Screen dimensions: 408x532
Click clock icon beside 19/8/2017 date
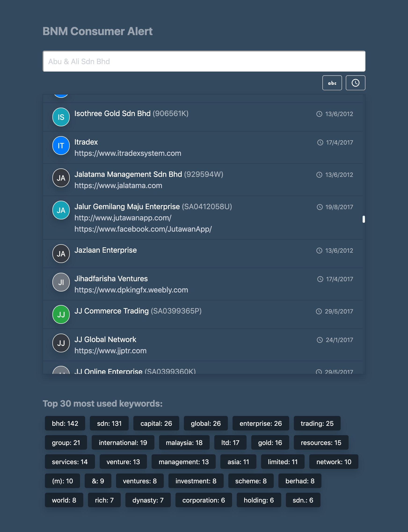click(x=320, y=207)
